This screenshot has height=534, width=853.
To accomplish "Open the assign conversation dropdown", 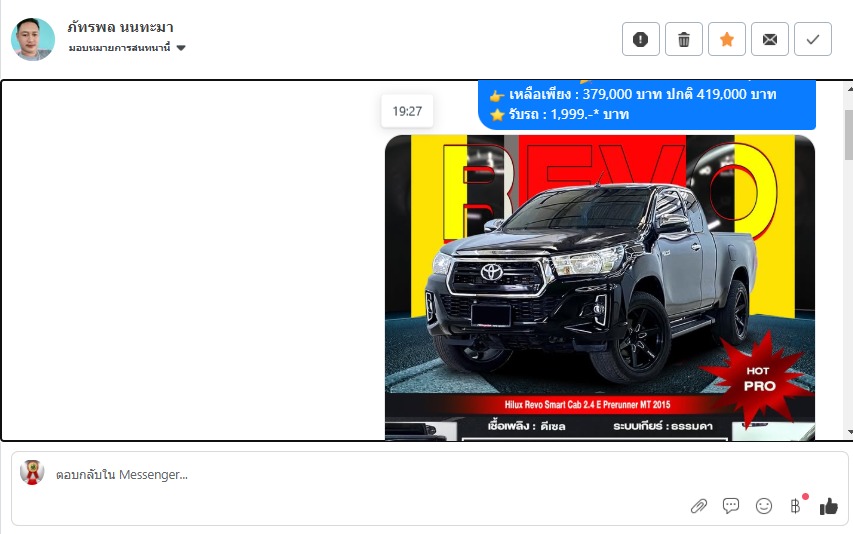I will point(127,48).
